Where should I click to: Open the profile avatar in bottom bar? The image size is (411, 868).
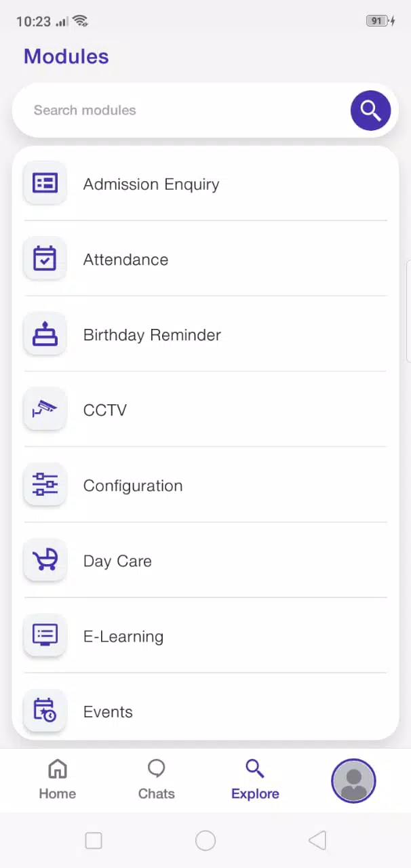tap(353, 781)
